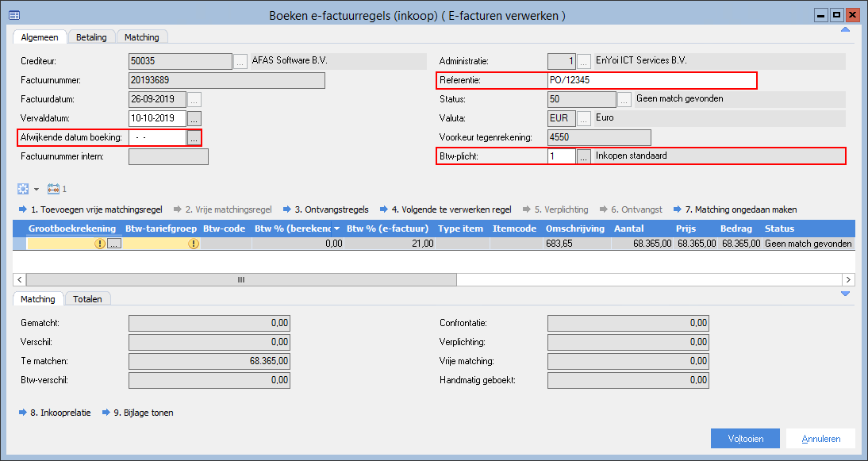Click the Btw-plicht code input field
Image resolution: width=868 pixels, height=461 pixels.
(x=561, y=156)
